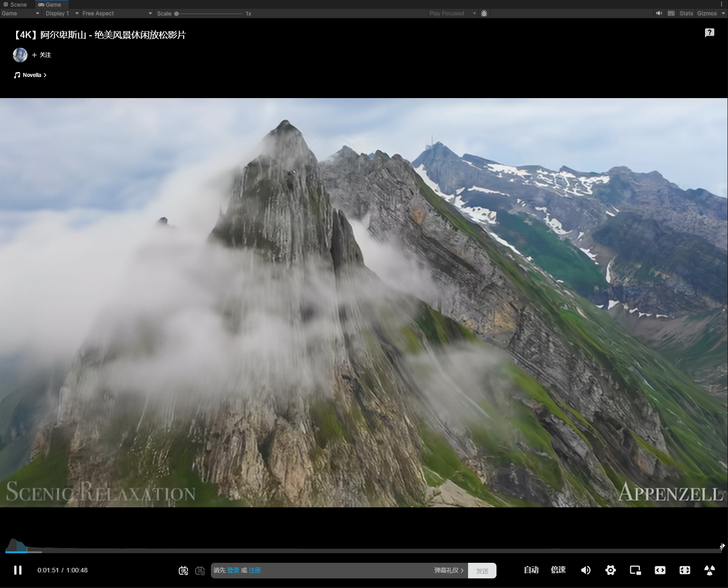This screenshot has height=588, width=728.
Task: Open player settings gear
Action: (x=610, y=570)
